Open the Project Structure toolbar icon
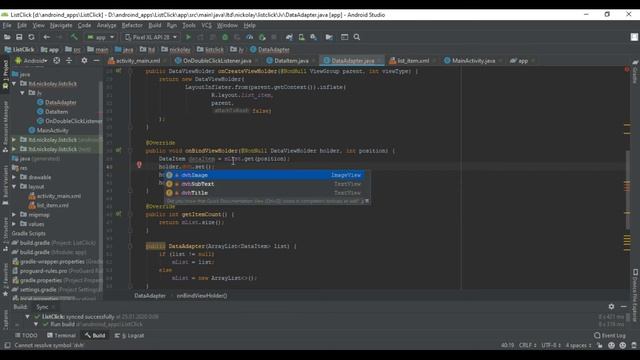The width and height of the screenshot is (640, 360). point(329,37)
